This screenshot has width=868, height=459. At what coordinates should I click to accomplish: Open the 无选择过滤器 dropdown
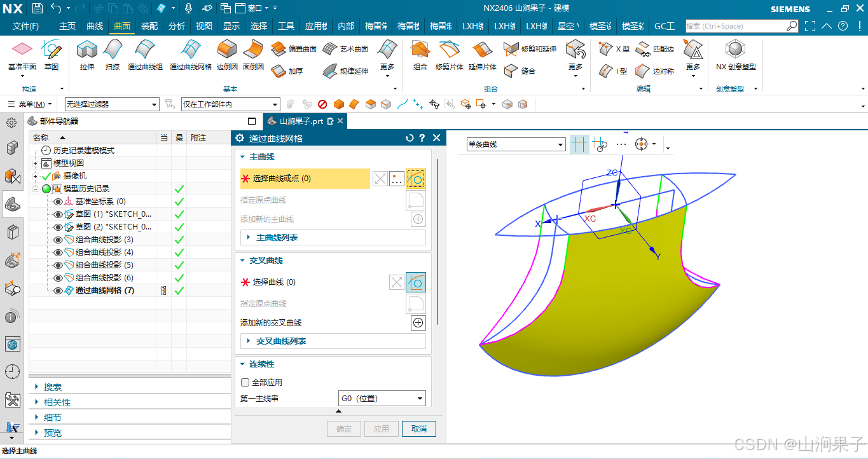click(112, 104)
